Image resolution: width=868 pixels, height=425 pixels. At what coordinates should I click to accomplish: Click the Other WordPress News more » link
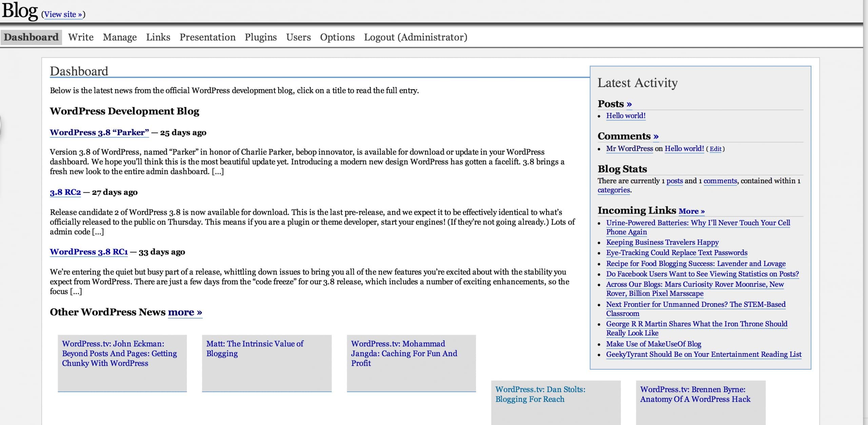coord(185,312)
